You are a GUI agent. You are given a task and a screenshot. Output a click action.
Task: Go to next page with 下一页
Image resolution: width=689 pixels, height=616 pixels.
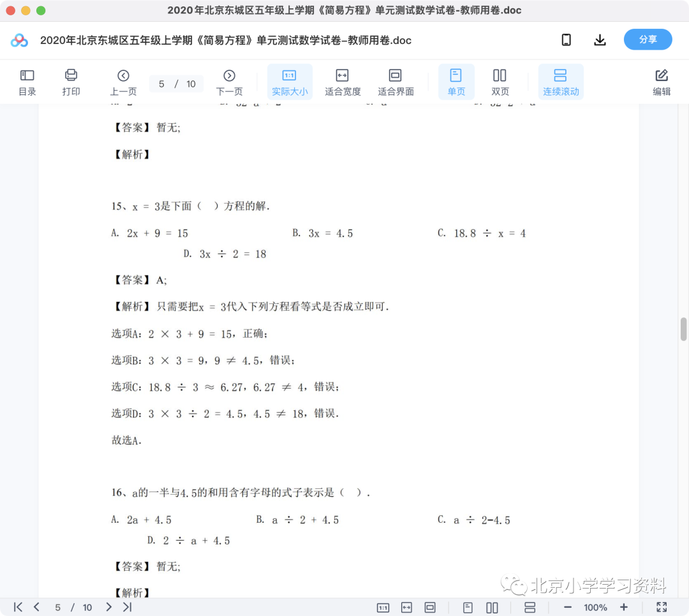point(230,82)
